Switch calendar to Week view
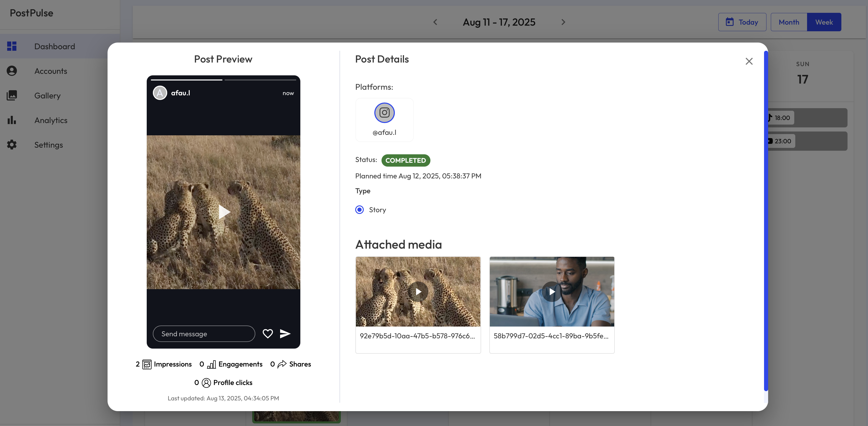The height and width of the screenshot is (426, 868). coord(824,22)
